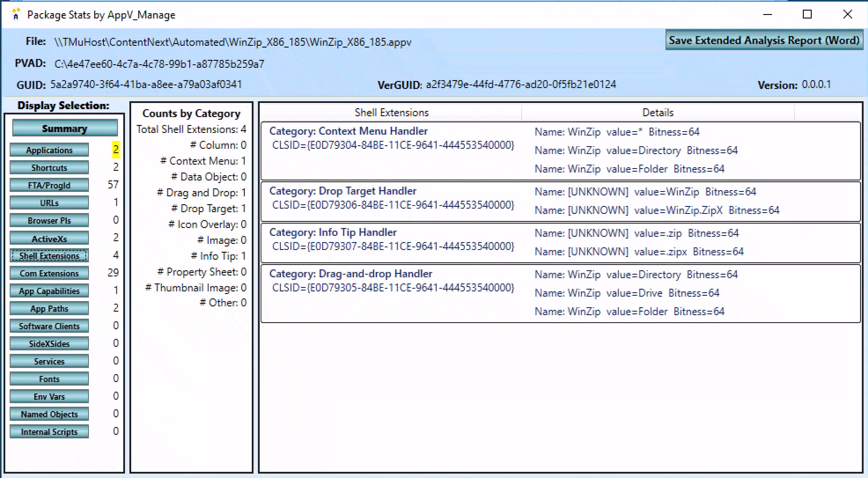This screenshot has width=868, height=478.
Task: Open the FTA/ProgId section
Action: (49, 185)
